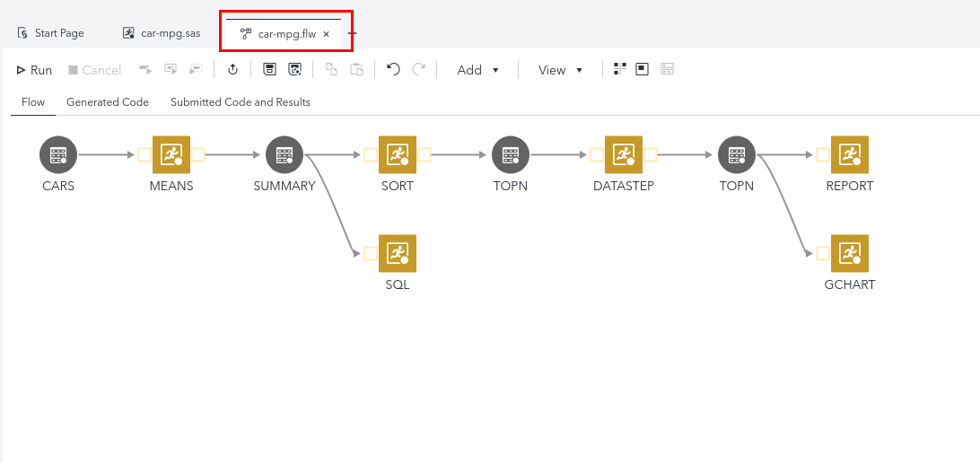Open Submitted Code and Results tab
The image size is (980, 463).
(x=241, y=102)
